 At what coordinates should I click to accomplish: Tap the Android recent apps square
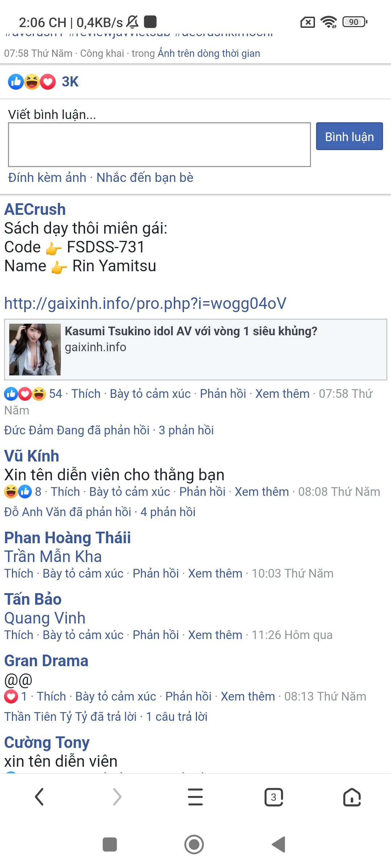tap(110, 844)
